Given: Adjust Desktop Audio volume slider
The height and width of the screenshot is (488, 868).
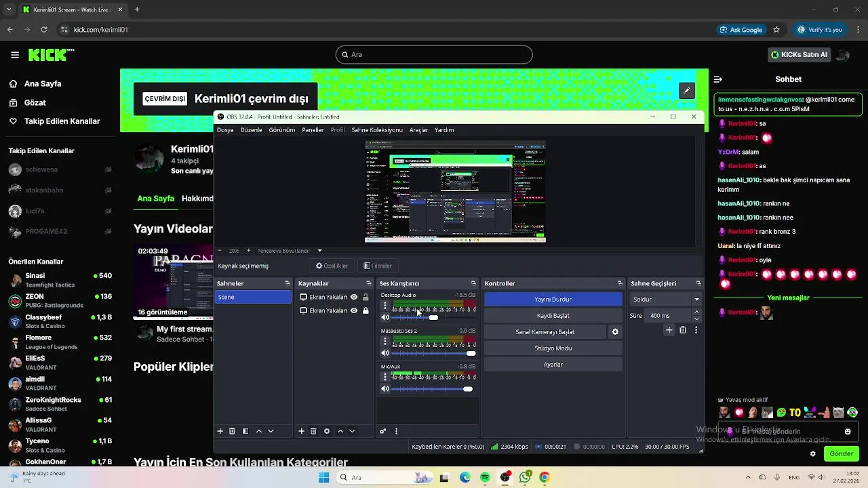Looking at the screenshot, I should [433, 317].
